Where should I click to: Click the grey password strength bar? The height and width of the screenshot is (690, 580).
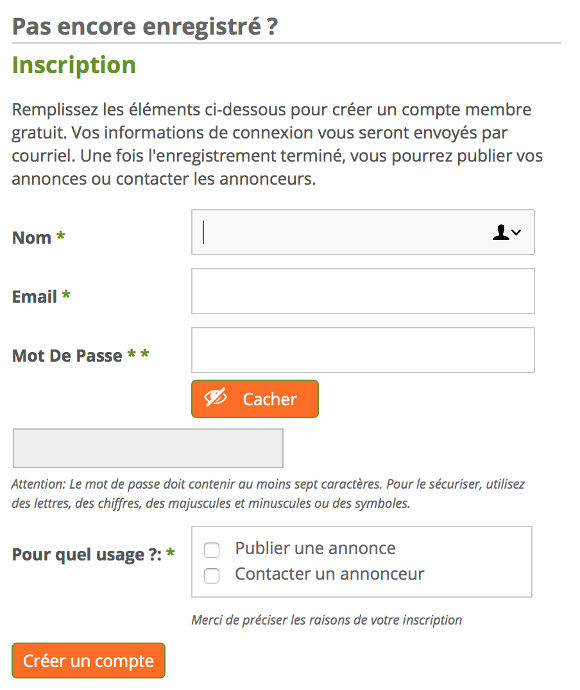tap(148, 448)
